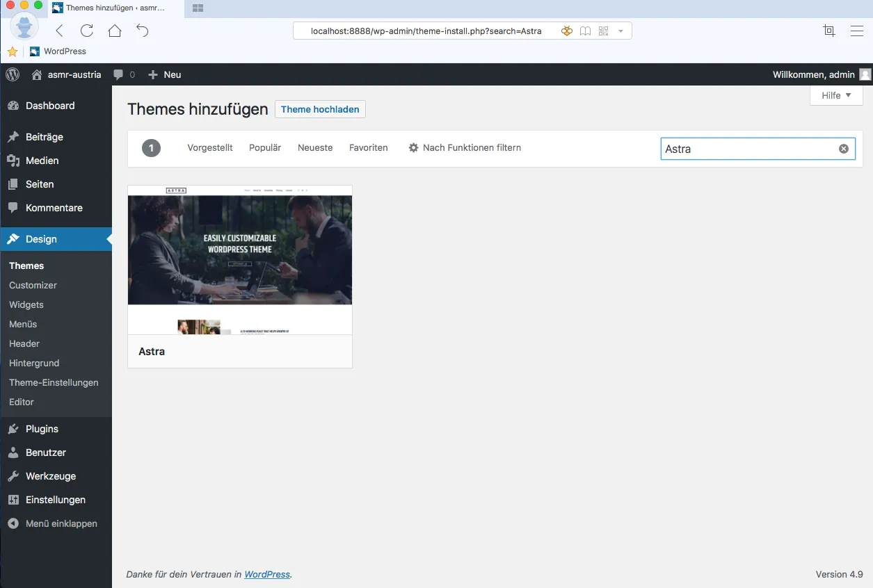
Task: Switch to Populär themes filter
Action: click(265, 147)
